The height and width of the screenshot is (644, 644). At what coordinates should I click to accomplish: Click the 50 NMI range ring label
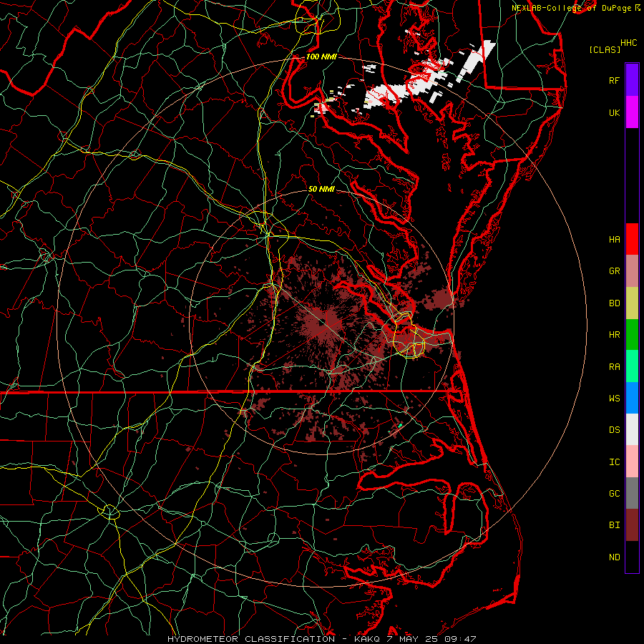[321, 189]
